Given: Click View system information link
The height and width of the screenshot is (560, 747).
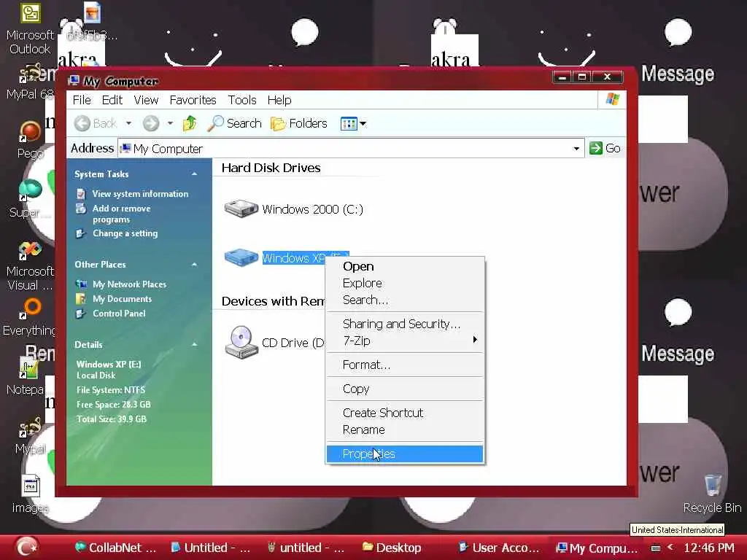Looking at the screenshot, I should coord(140,194).
